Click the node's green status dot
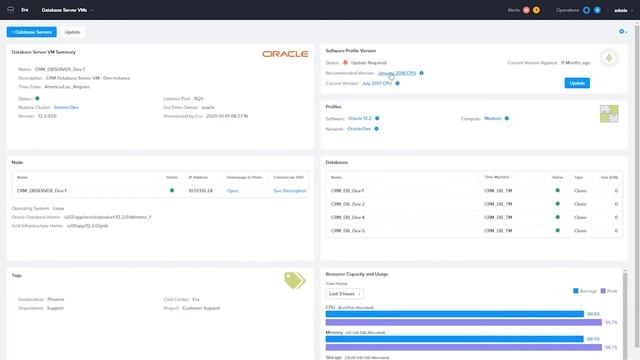Viewport: 640px width, 360px height. [172, 190]
